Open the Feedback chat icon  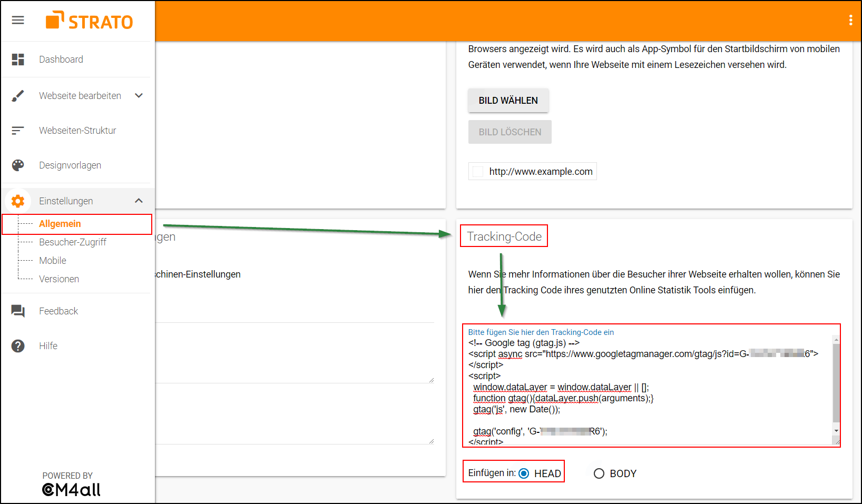(x=18, y=311)
